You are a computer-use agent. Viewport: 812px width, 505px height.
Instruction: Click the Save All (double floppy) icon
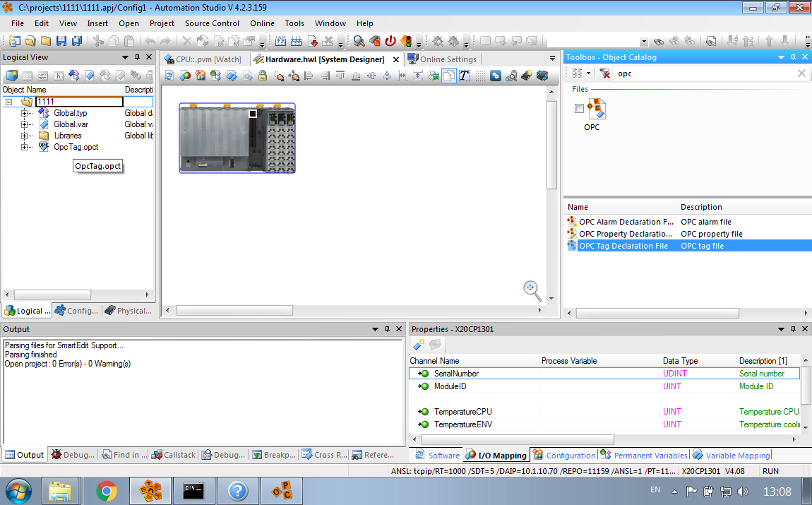(x=77, y=41)
